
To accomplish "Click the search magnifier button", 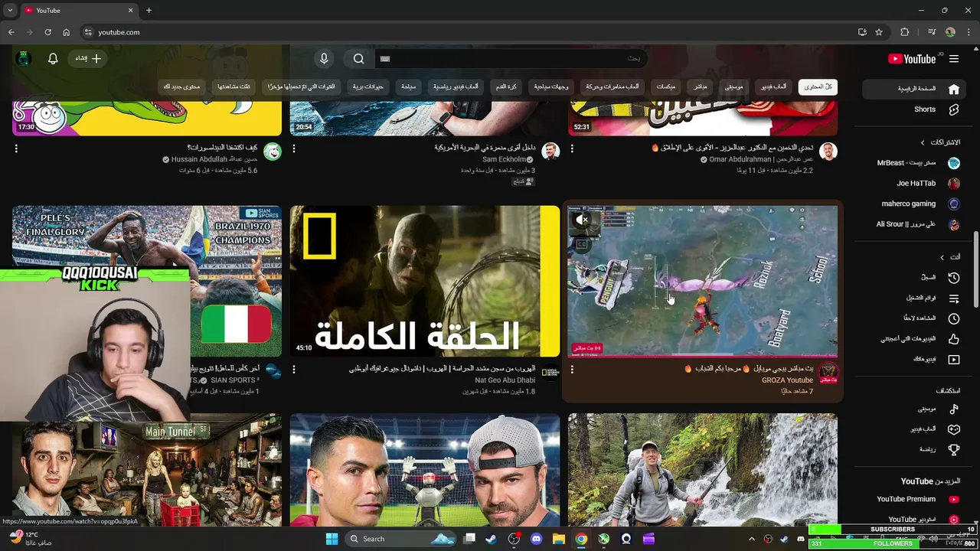I will pyautogui.click(x=358, y=58).
